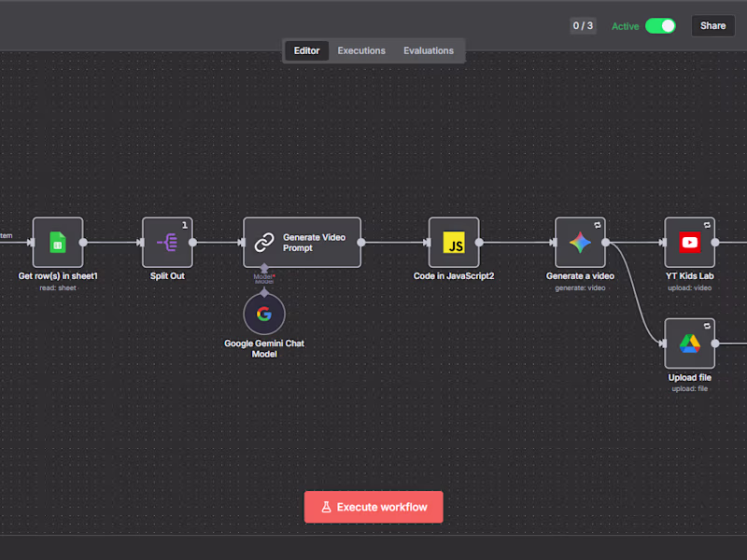
Task: Open the Evaluations tab
Action: pos(429,50)
